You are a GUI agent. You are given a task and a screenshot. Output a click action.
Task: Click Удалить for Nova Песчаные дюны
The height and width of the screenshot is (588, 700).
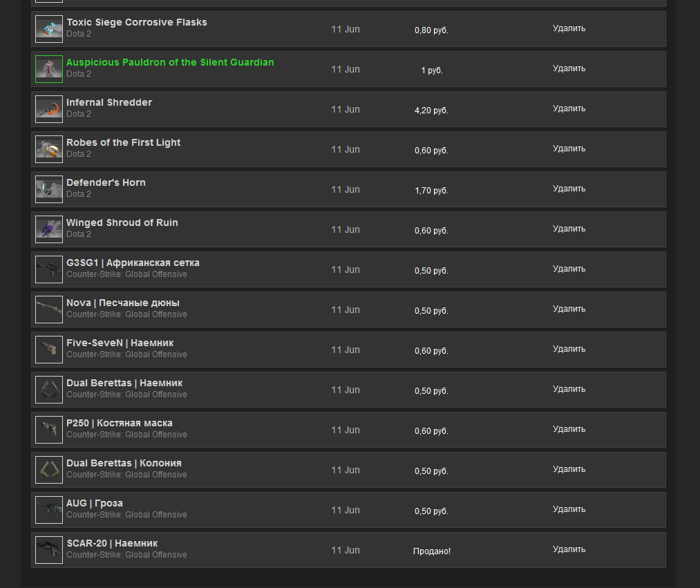tap(569, 309)
